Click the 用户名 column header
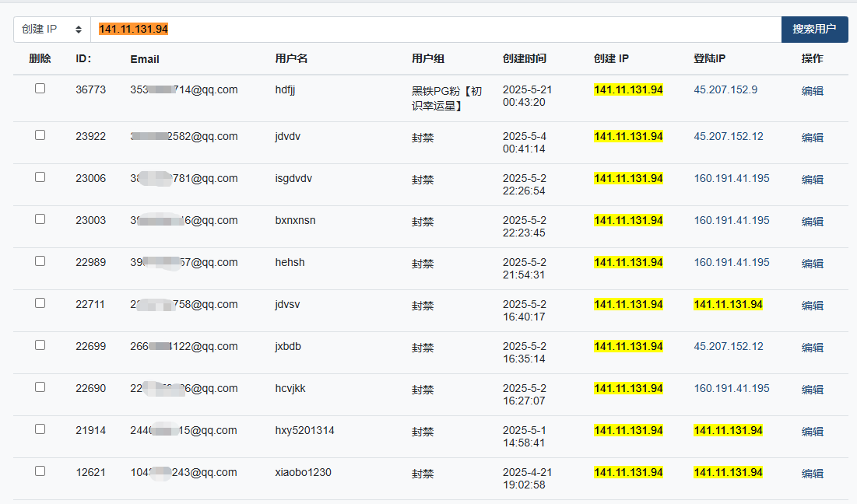 (291, 59)
